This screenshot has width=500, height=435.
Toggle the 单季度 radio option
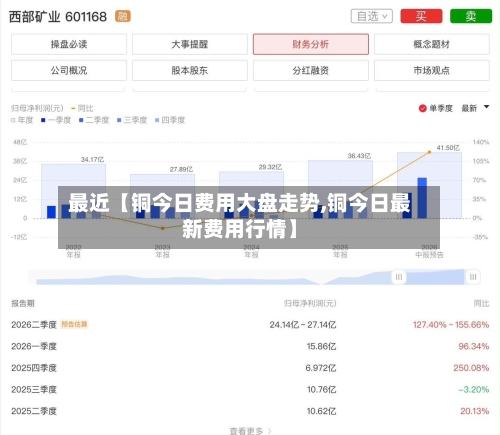pos(436,108)
